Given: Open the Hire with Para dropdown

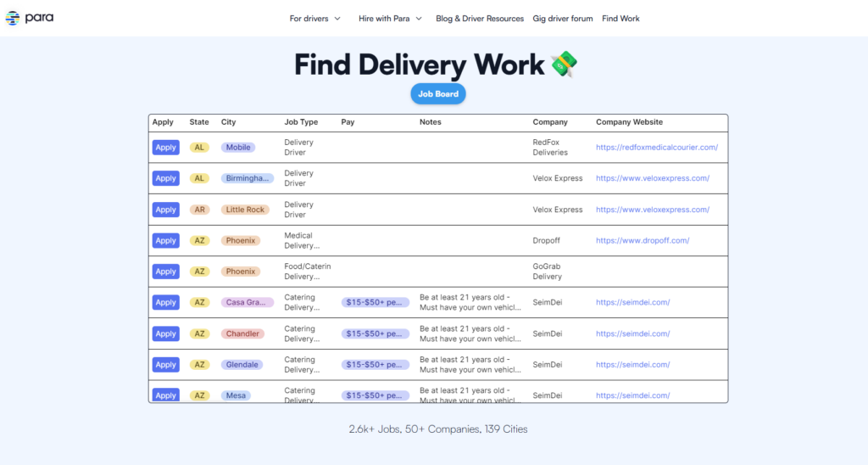Looking at the screenshot, I should (x=390, y=19).
